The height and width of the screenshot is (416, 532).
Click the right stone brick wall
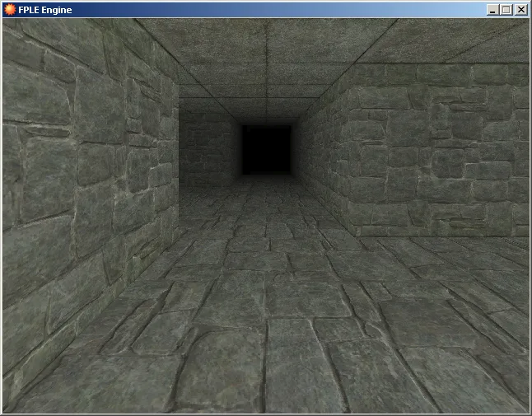(436, 157)
